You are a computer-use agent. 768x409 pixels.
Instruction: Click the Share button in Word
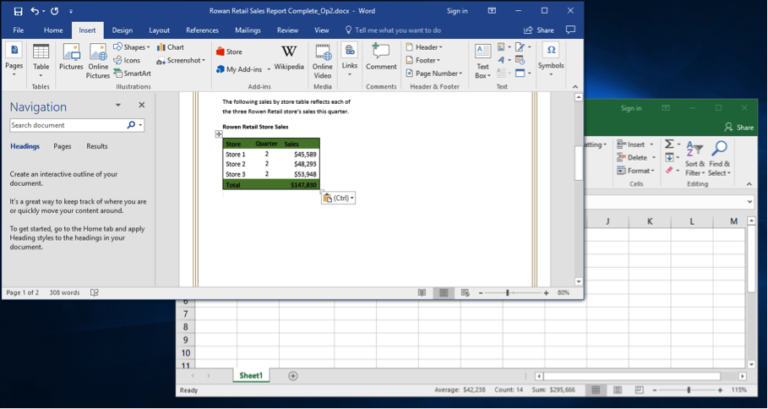click(x=539, y=30)
